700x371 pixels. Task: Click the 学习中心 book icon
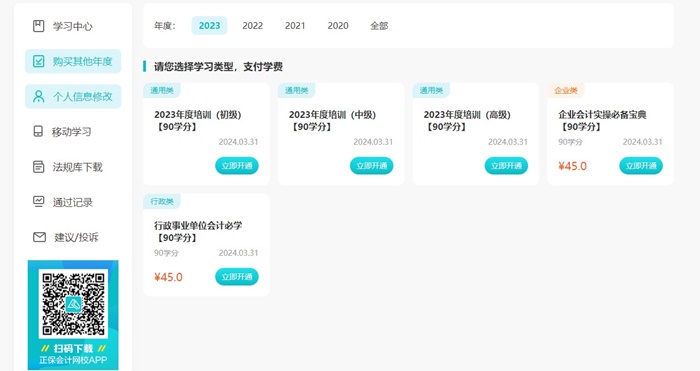point(39,26)
